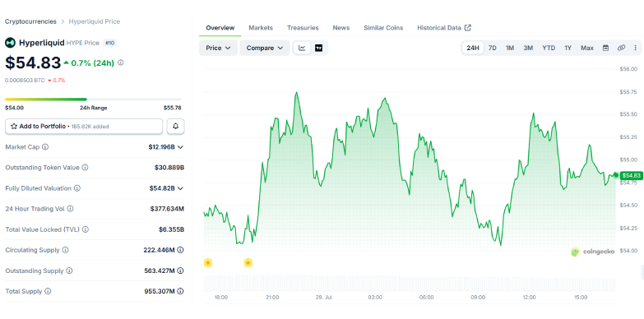
Task: Click the info icon beside Market Cap
Action: point(45,147)
